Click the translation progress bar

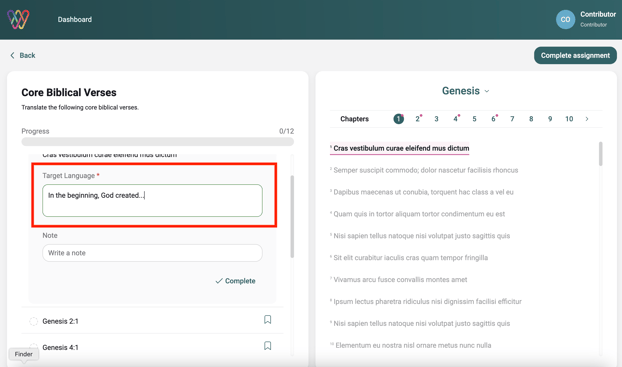(x=157, y=142)
